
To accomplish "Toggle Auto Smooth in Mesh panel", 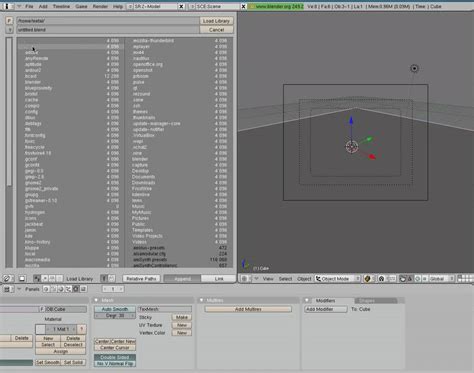I will click(115, 309).
